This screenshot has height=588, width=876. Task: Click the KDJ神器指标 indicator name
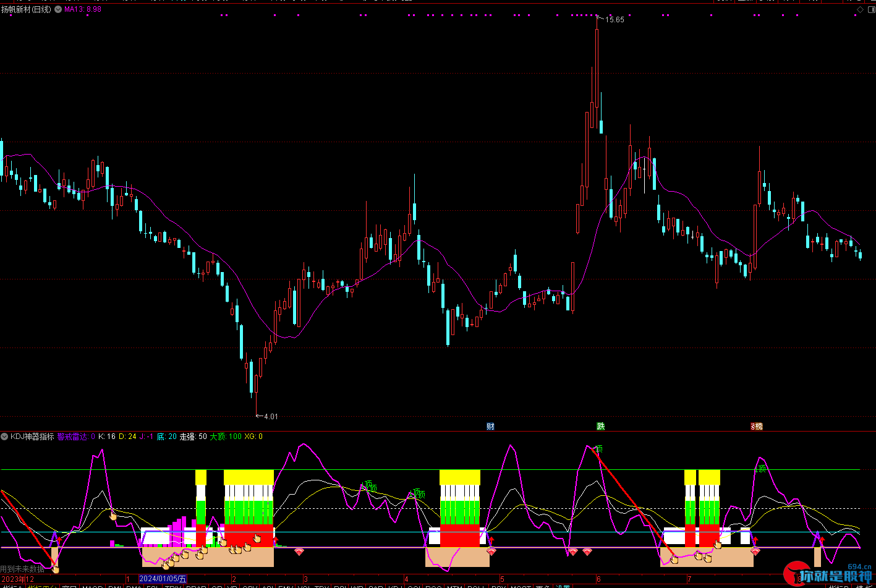pyautogui.click(x=32, y=437)
